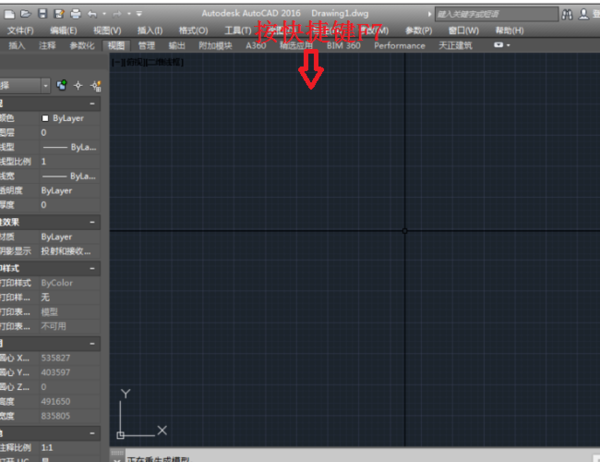Open the Quick Access Toolbar customize menu
The height and width of the screenshot is (462, 600).
[139, 14]
